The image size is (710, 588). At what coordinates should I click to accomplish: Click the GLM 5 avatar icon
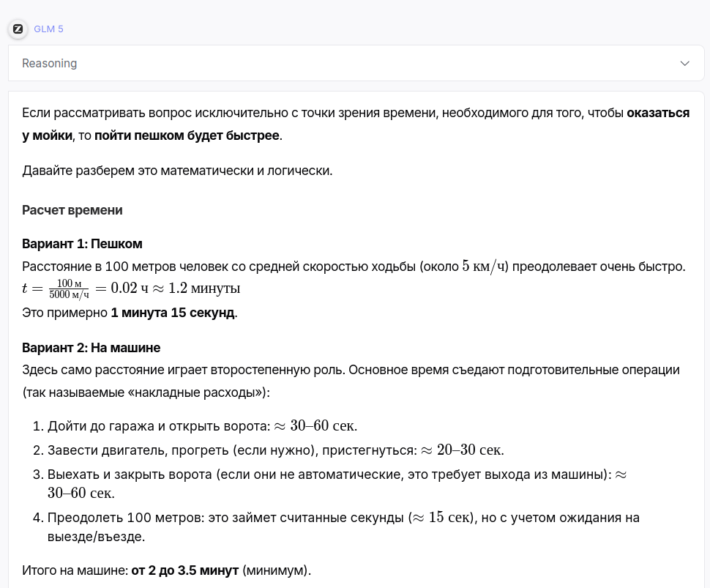pyautogui.click(x=18, y=29)
